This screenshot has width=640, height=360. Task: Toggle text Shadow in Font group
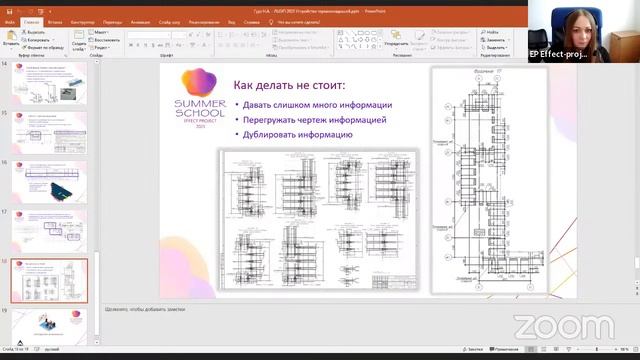coord(153,45)
